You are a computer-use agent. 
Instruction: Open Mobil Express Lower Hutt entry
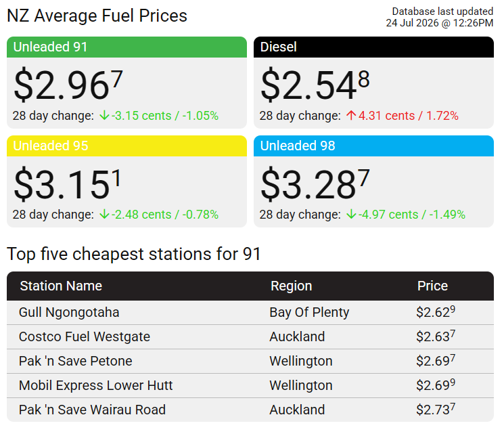coord(250,385)
